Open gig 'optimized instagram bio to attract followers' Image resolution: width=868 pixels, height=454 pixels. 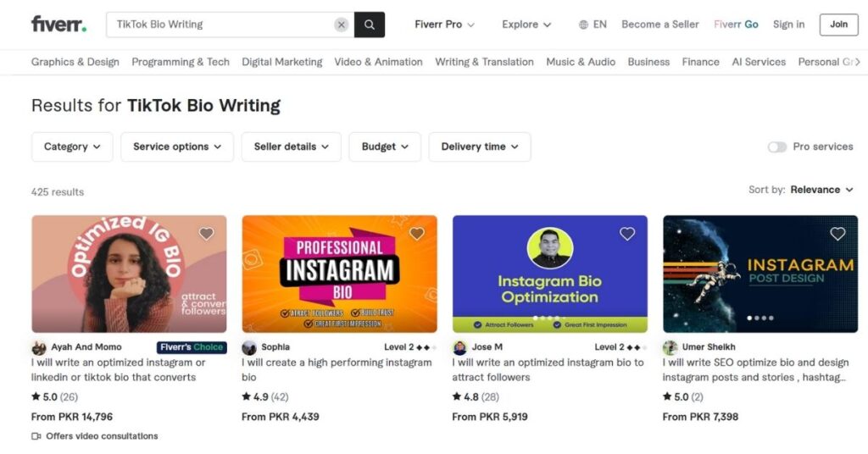click(x=548, y=370)
